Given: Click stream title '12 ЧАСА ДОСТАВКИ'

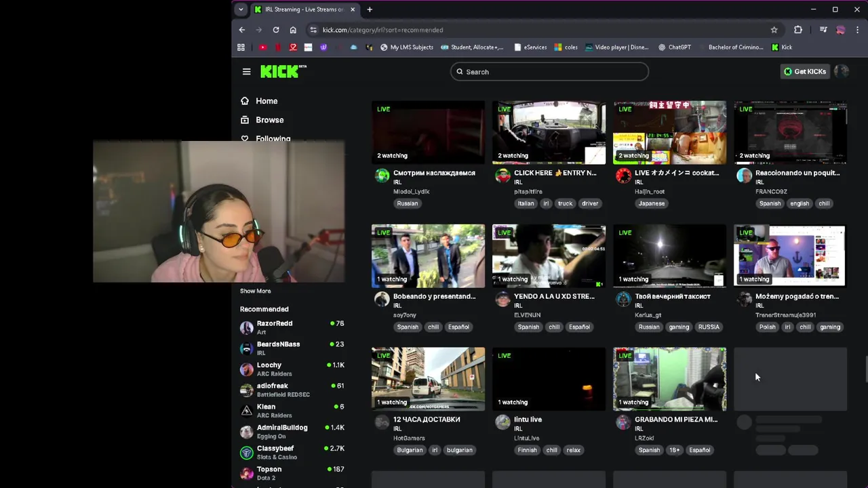Looking at the screenshot, I should (x=427, y=420).
